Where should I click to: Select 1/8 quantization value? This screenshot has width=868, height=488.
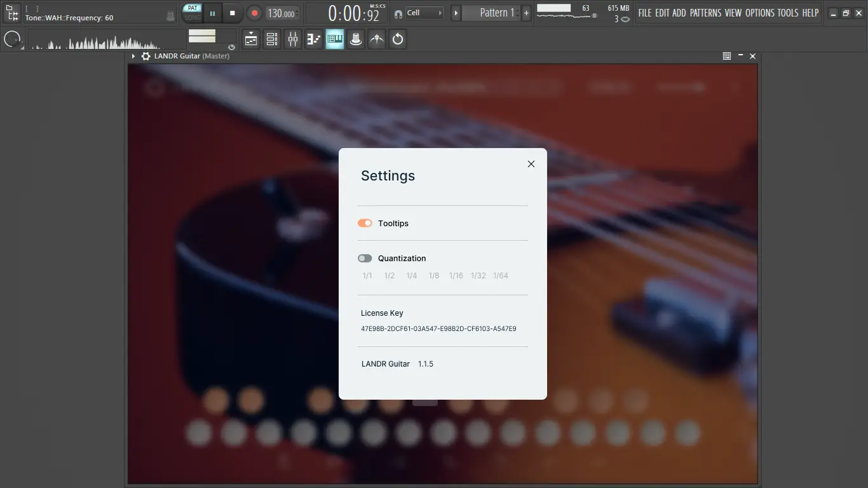[434, 276]
